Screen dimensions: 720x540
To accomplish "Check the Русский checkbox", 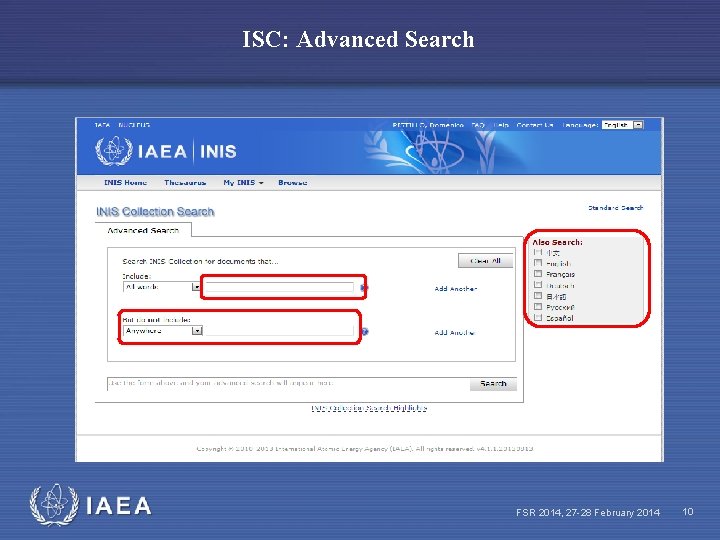I will click(538, 307).
